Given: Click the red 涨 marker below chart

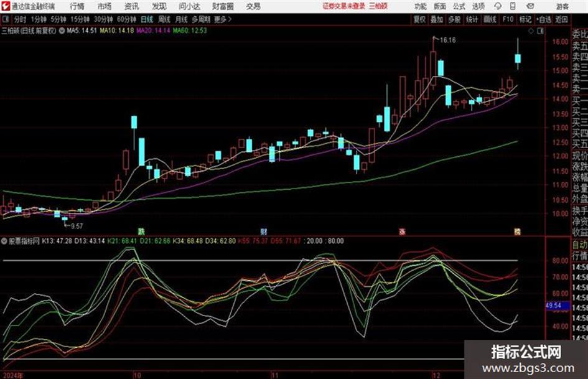Looking at the screenshot, I should (x=402, y=231).
